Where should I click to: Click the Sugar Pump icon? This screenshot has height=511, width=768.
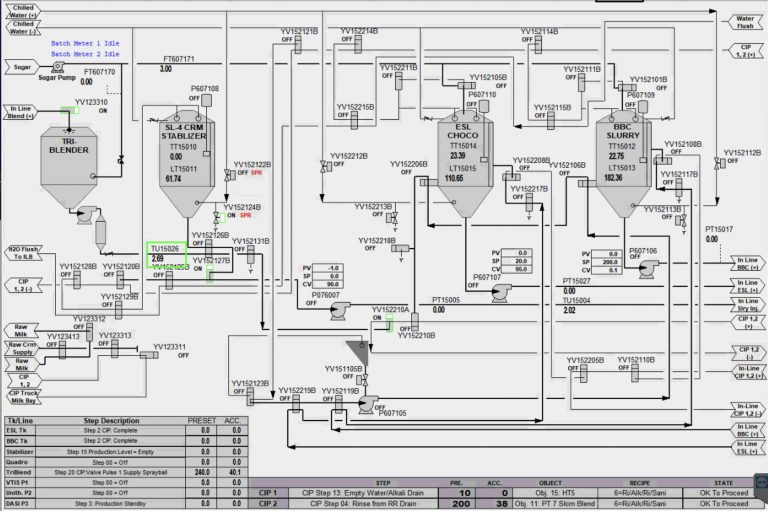tap(58, 67)
